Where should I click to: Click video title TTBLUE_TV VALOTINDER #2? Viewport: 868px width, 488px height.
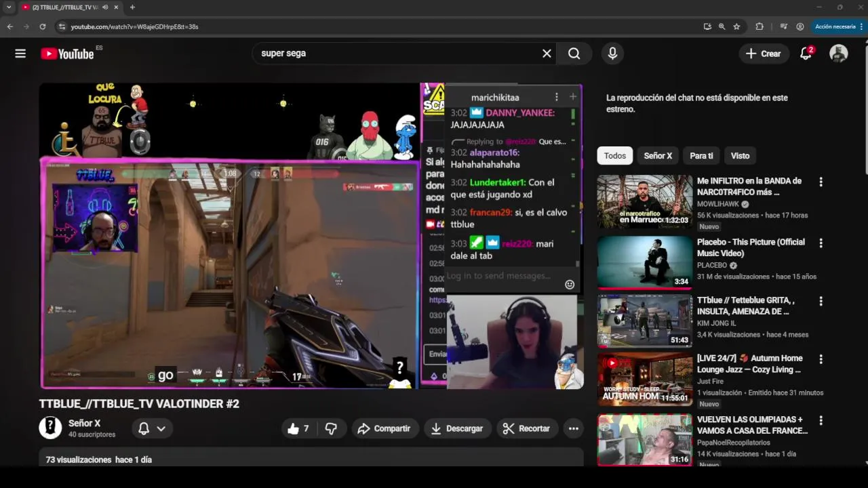139,404
